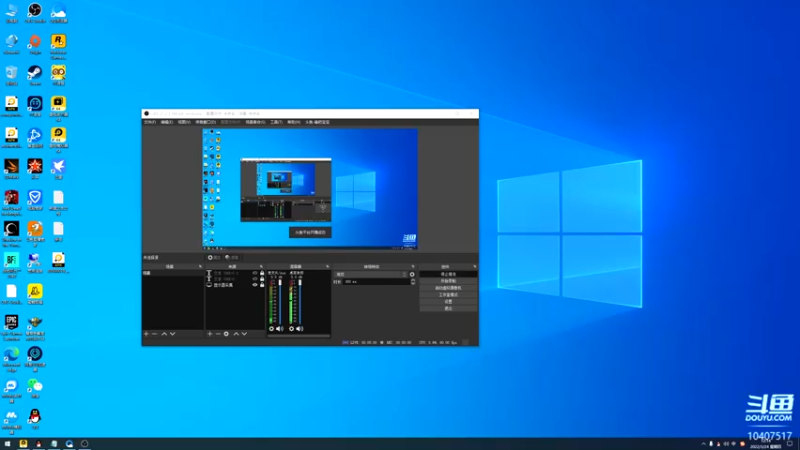Screen dimensions: 800x450
Task: Pop out the Scenes dock panel
Action: [x=200, y=266]
